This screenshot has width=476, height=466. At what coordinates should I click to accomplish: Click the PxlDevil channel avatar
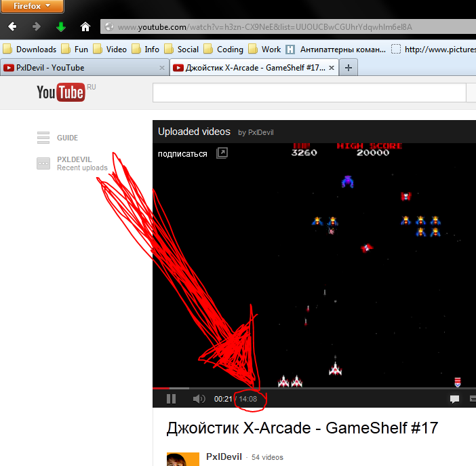(x=183, y=459)
